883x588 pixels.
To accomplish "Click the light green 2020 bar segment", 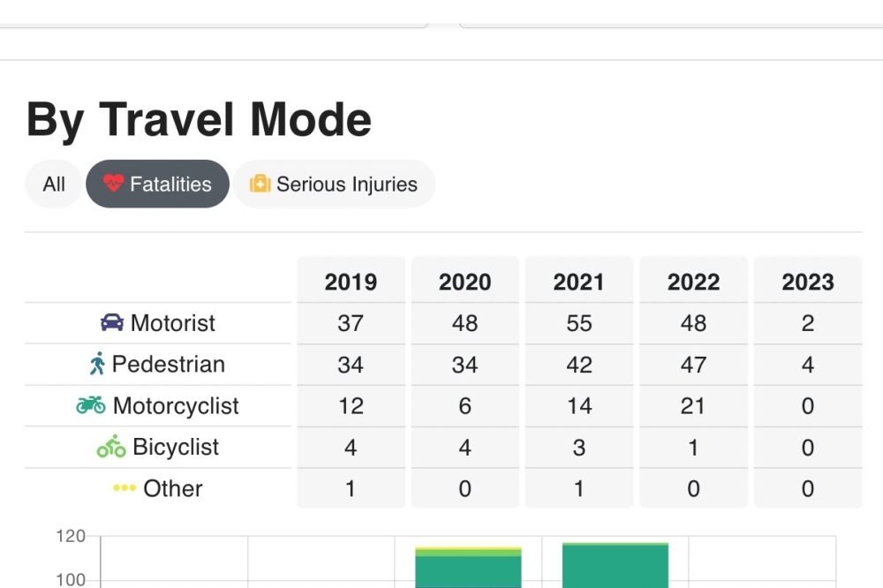I will tap(469, 553).
